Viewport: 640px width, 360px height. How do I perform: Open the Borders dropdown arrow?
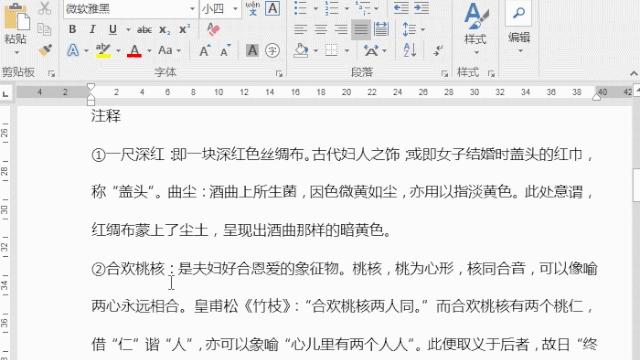[347, 51]
